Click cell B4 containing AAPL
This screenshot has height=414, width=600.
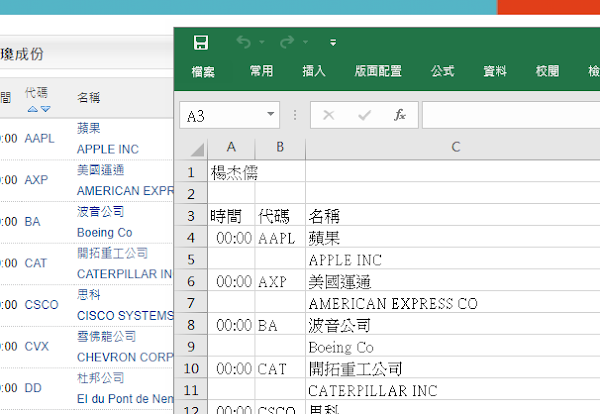(280, 238)
